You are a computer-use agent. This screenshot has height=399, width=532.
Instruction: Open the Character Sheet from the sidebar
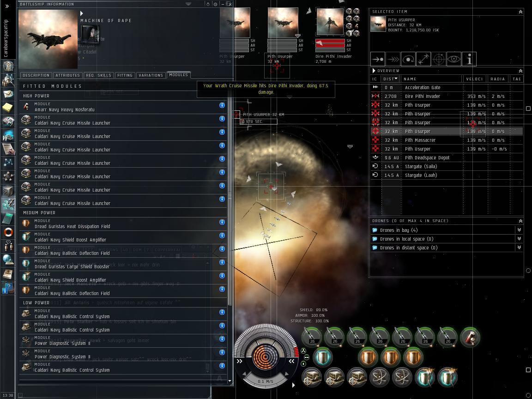click(x=8, y=66)
